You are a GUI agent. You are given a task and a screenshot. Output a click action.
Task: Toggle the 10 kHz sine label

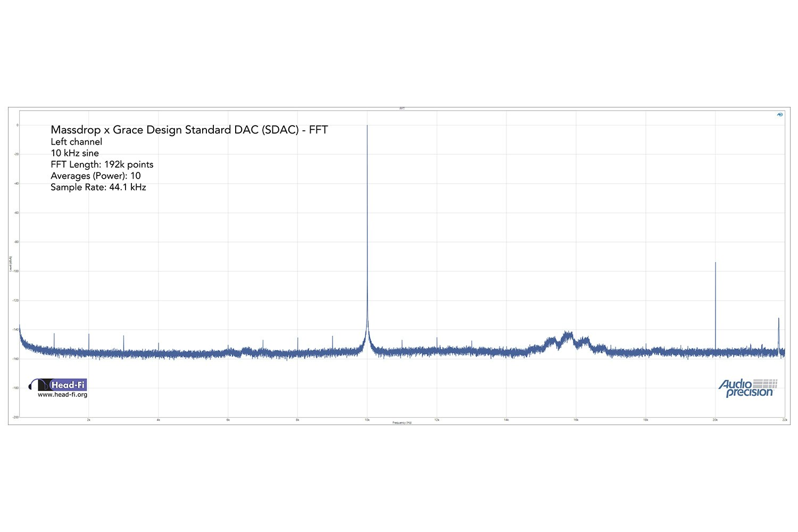74,153
